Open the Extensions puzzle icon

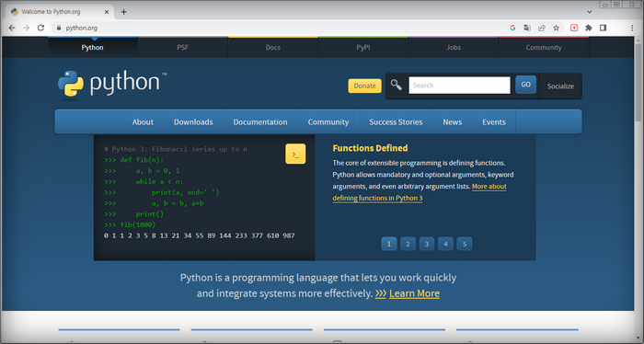589,28
